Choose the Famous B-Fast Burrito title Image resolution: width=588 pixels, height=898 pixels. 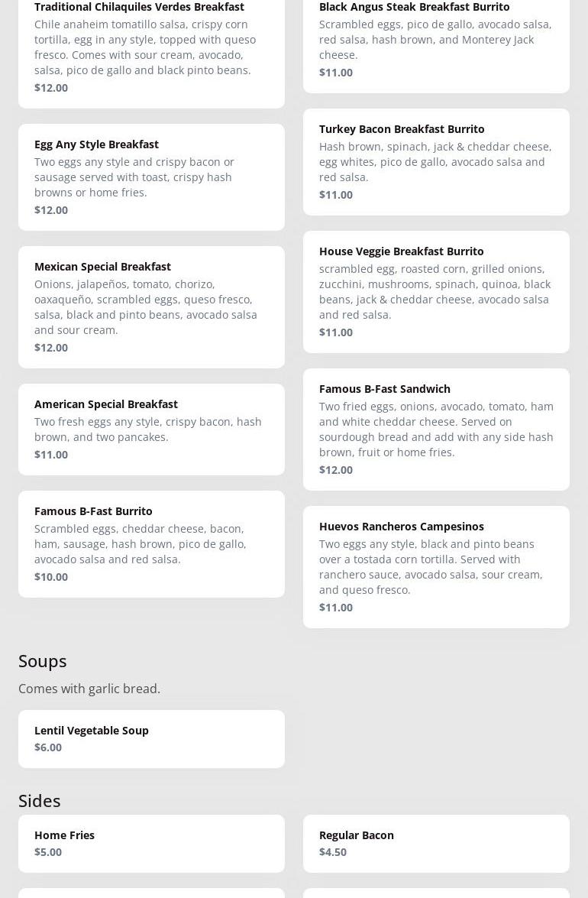pos(93,511)
